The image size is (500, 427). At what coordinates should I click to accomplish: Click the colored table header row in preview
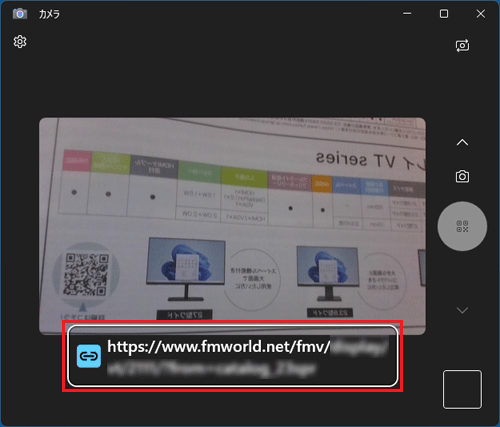click(243, 177)
